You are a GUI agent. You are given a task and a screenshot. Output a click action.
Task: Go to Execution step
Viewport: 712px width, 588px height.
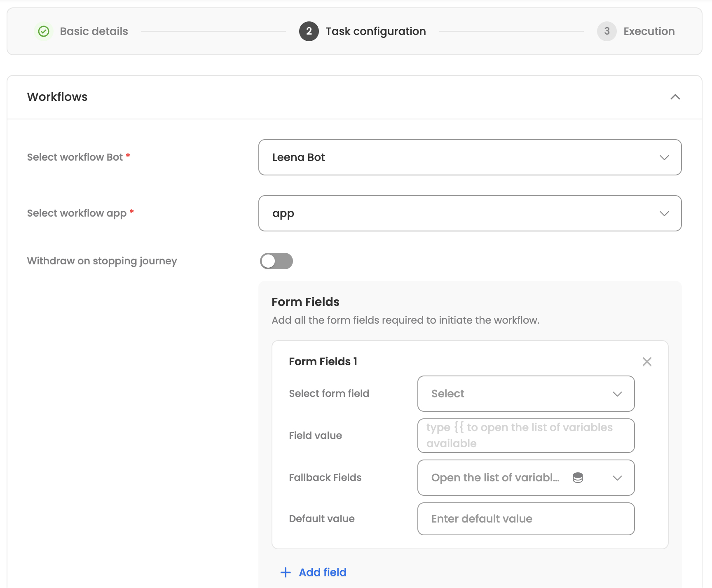coord(649,31)
